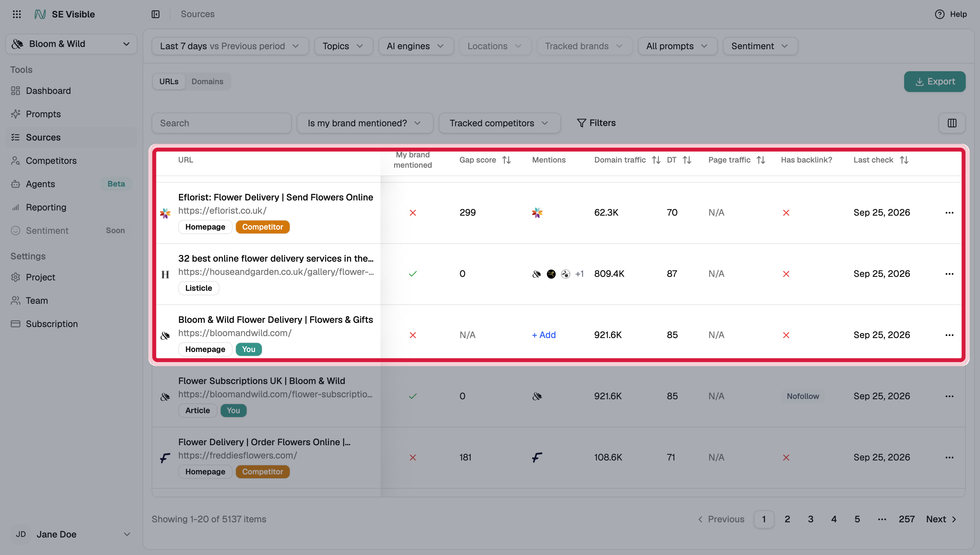Sort by Last check
Image resolution: width=980 pixels, height=555 pixels.
[904, 160]
